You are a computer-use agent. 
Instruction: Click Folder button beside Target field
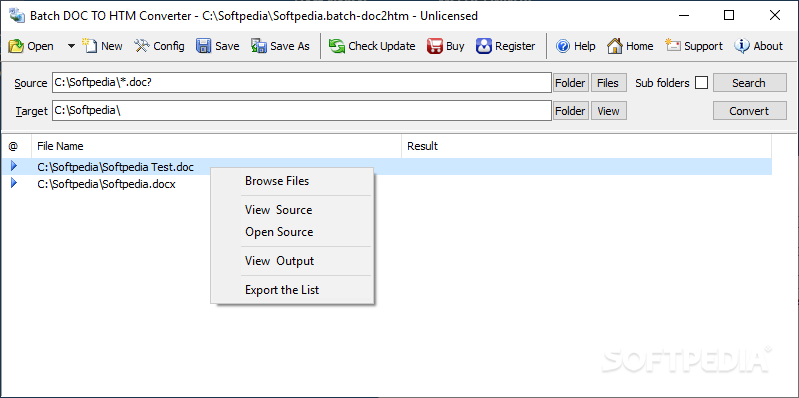(x=570, y=111)
